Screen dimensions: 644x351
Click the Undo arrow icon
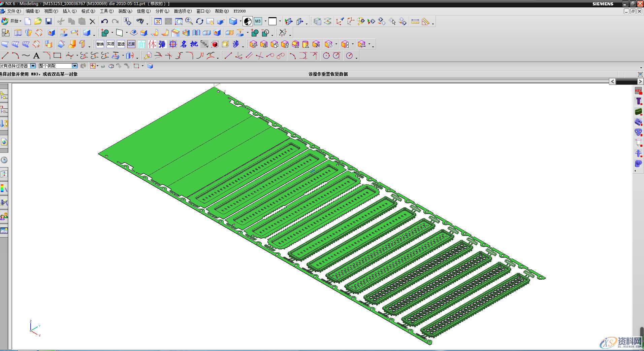click(104, 22)
